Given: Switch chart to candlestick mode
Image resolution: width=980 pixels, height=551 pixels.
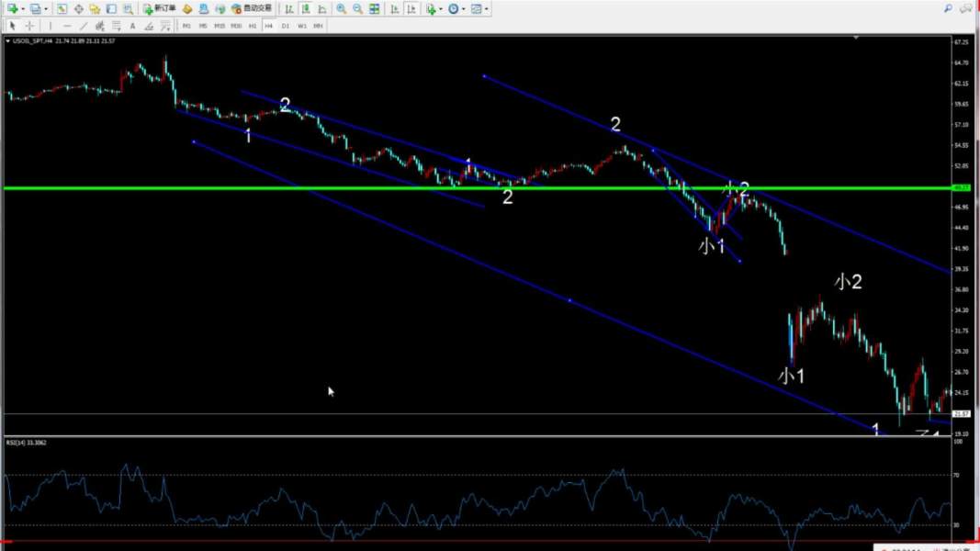Looking at the screenshot, I should pyautogui.click(x=306, y=8).
